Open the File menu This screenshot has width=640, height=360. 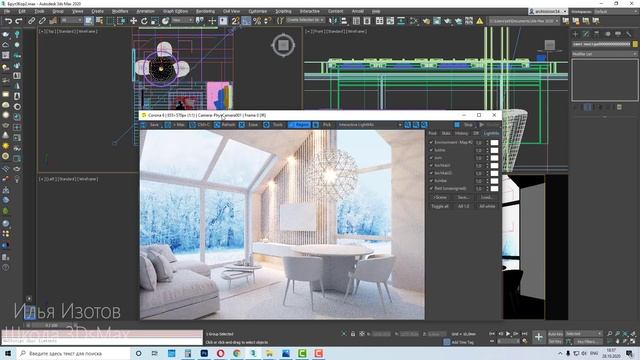pos(7,11)
